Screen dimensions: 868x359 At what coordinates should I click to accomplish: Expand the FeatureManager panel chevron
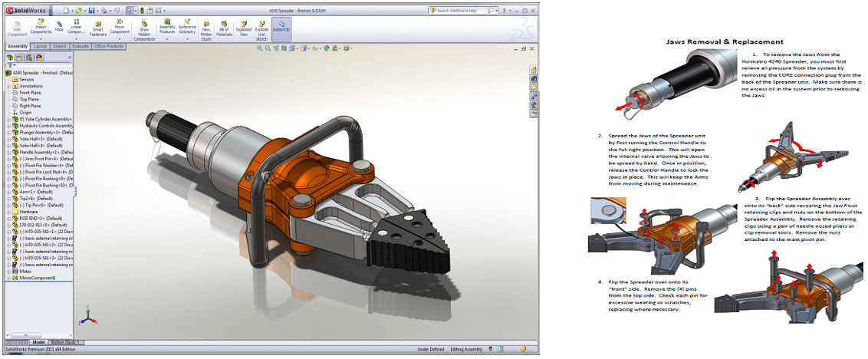pyautogui.click(x=70, y=57)
